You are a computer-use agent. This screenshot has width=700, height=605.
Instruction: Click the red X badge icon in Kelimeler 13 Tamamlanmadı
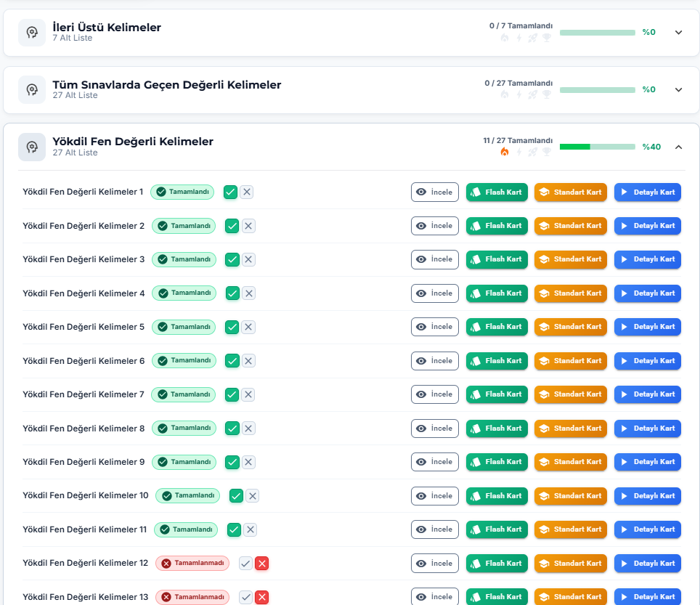[166, 597]
